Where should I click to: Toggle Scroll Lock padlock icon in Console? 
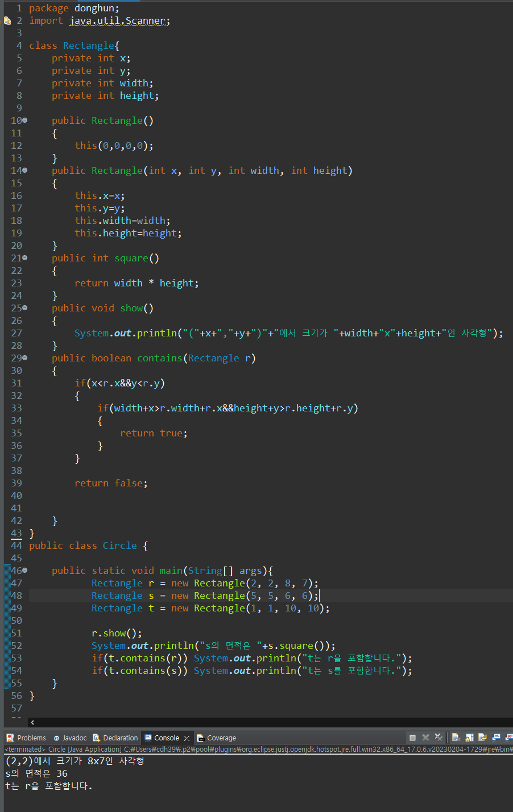click(x=470, y=738)
